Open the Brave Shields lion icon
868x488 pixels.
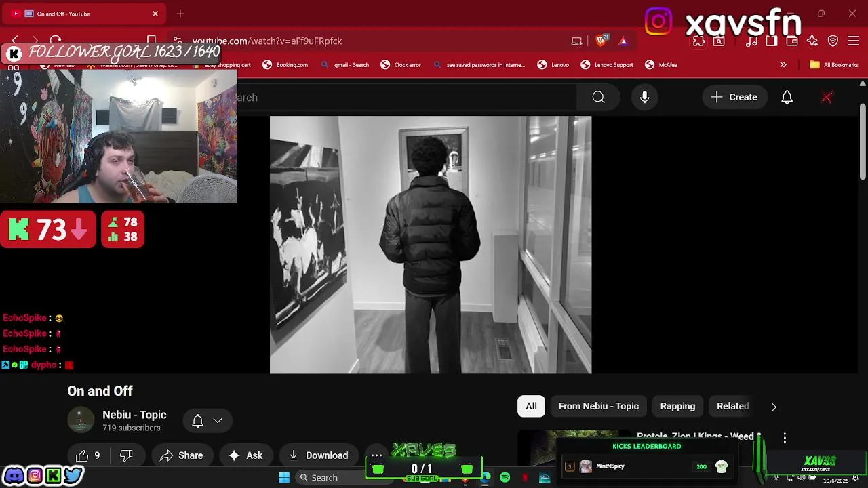600,41
